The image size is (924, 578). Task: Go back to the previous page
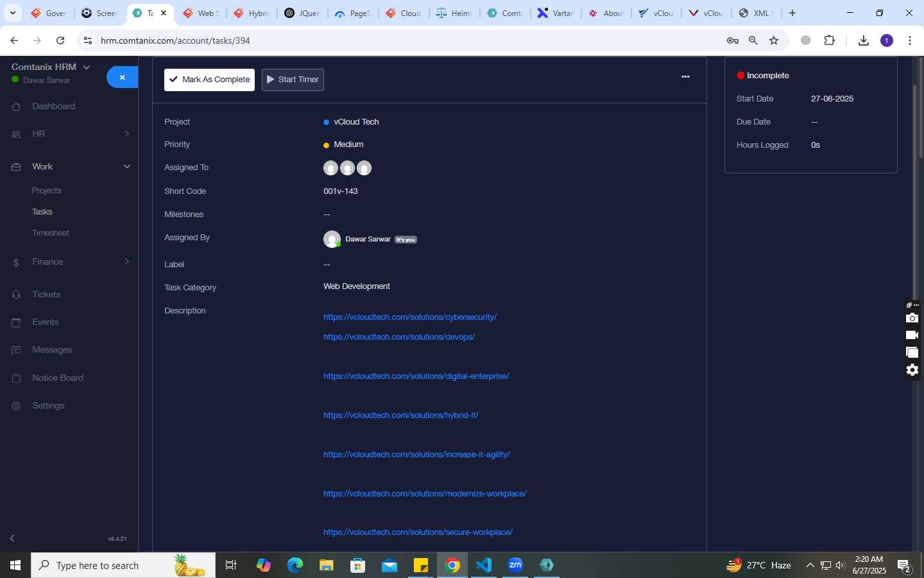(14, 40)
